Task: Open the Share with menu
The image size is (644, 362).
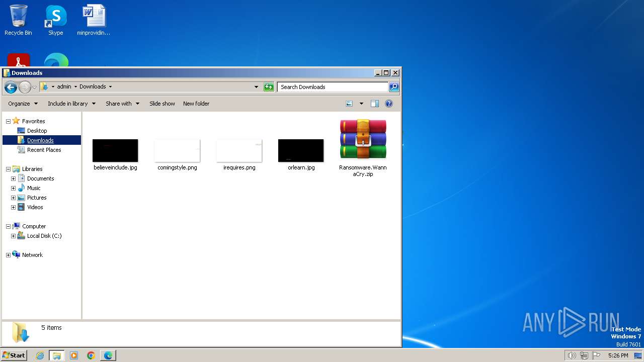Action: point(122,104)
